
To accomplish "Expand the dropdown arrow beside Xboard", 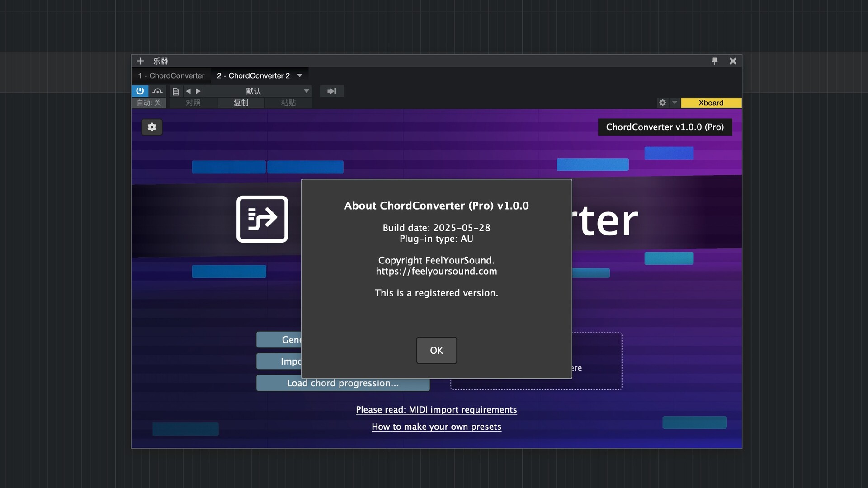I will click(675, 103).
